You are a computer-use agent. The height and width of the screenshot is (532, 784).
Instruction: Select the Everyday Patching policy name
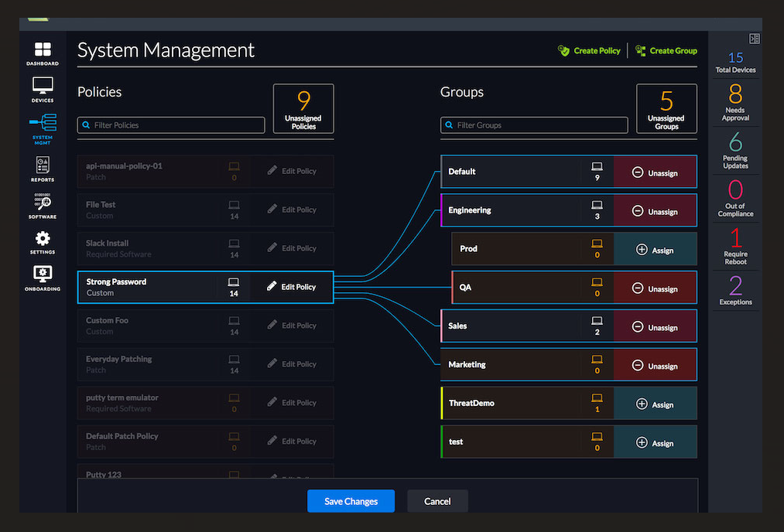pos(118,359)
